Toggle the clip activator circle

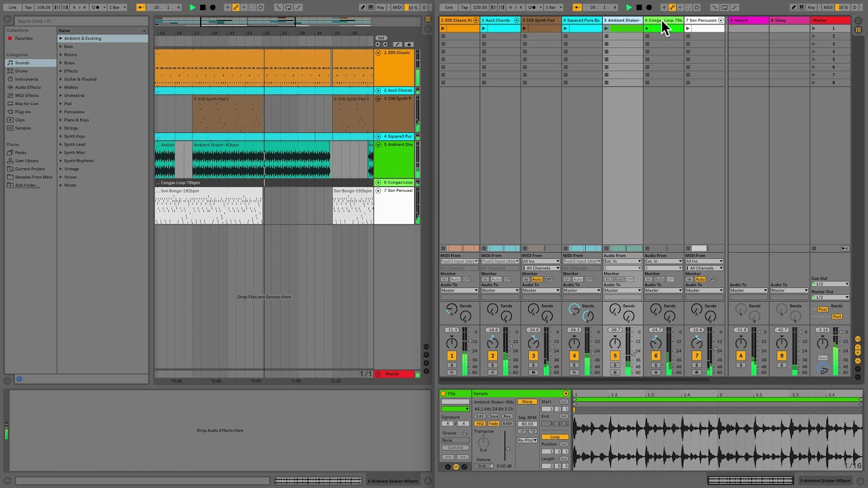(x=443, y=394)
